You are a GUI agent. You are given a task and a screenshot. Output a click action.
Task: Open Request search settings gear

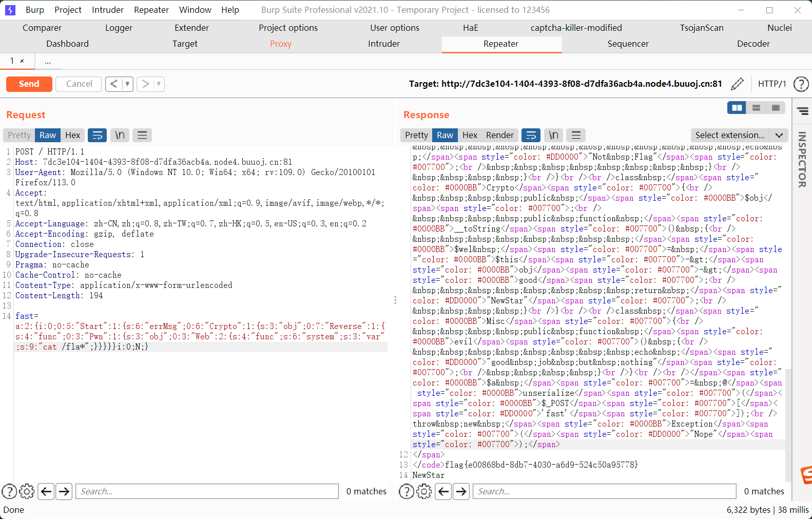point(27,491)
